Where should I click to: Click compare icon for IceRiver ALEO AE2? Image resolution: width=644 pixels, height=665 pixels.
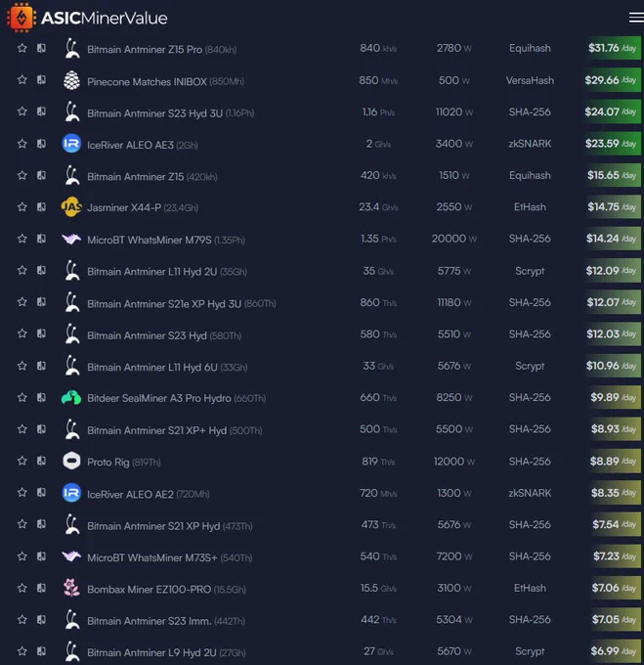(41, 492)
